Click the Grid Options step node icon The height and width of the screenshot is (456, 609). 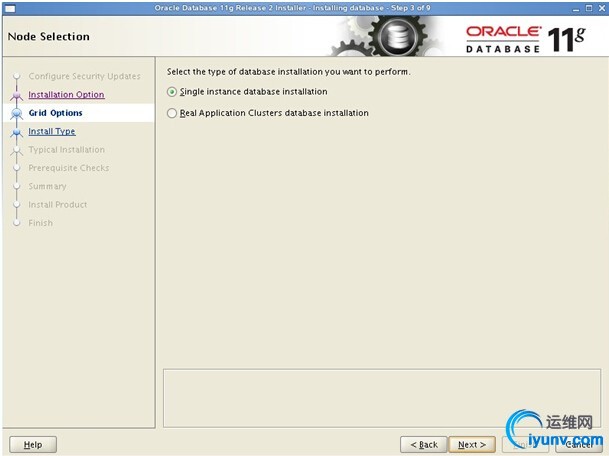pos(16,113)
